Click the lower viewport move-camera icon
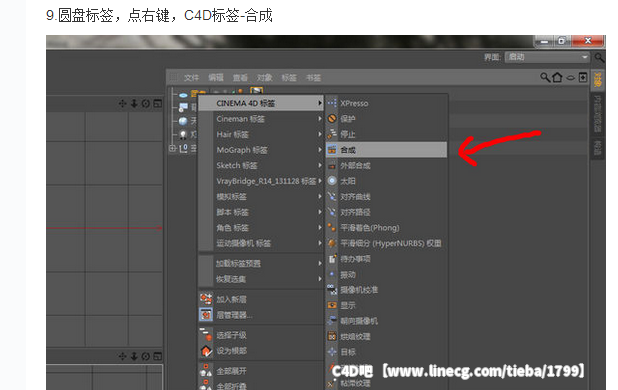The image size is (618, 390). click(123, 357)
